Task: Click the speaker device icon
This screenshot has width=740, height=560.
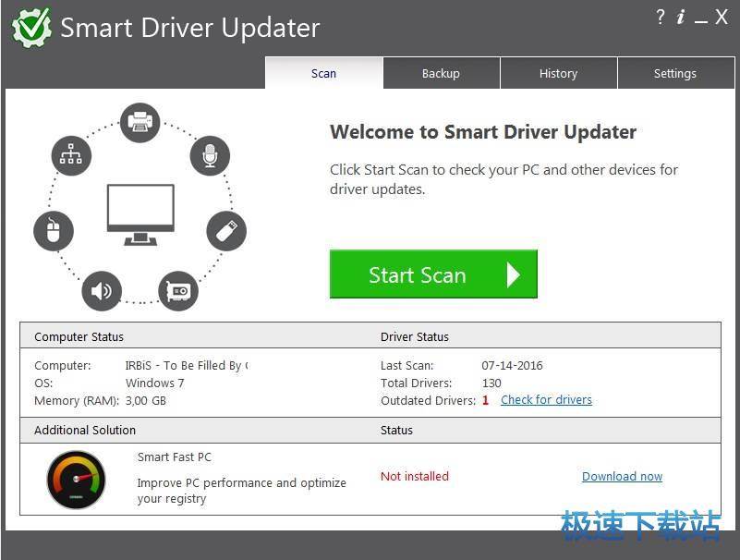Action: click(102, 291)
